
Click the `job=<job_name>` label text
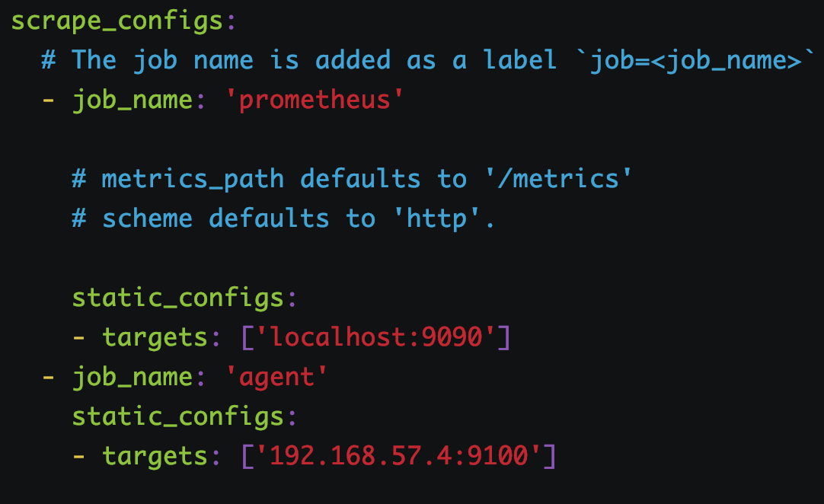(x=695, y=60)
